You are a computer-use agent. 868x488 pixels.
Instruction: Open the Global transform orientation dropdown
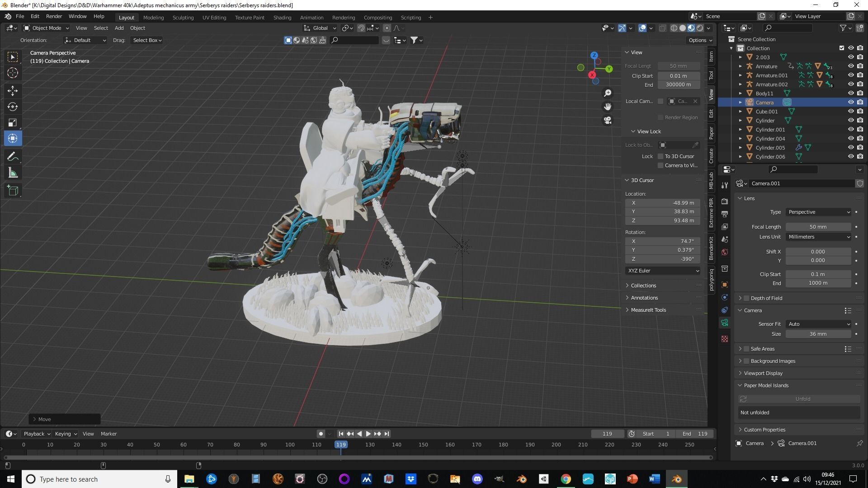pos(320,28)
